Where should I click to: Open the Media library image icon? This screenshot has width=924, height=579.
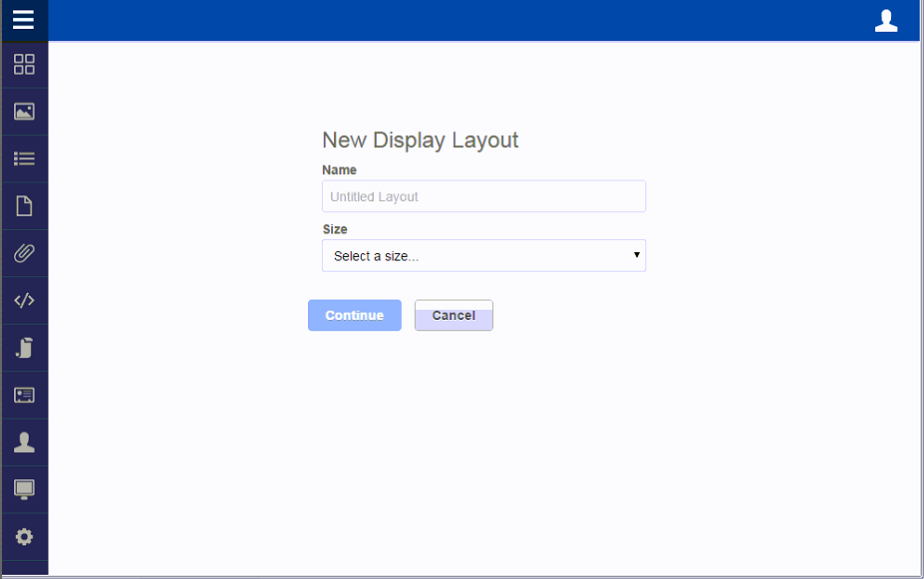pyautogui.click(x=24, y=111)
